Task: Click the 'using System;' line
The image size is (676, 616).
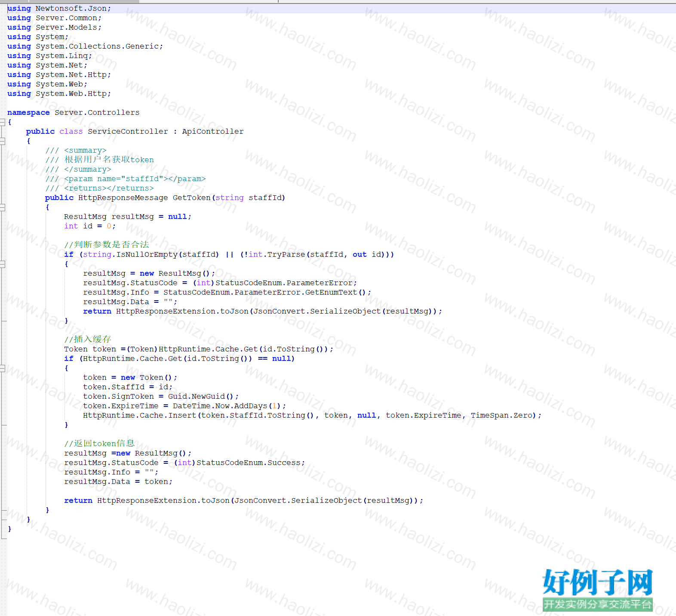Action: [x=38, y=37]
